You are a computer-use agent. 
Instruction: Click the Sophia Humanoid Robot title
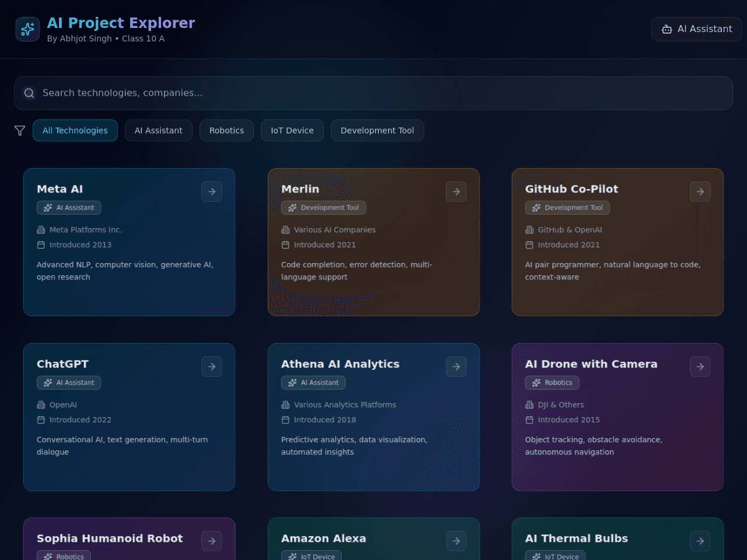pyautogui.click(x=110, y=538)
